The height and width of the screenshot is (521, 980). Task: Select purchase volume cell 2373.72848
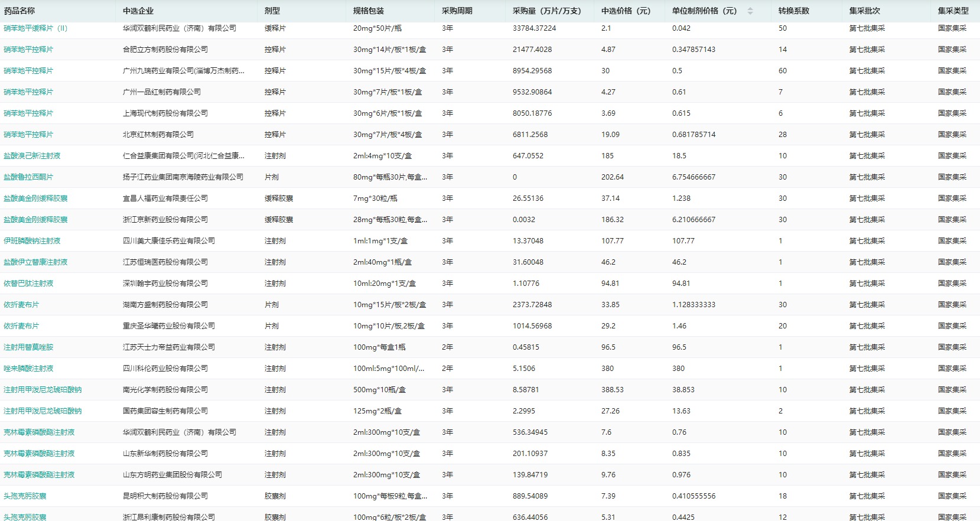point(532,305)
